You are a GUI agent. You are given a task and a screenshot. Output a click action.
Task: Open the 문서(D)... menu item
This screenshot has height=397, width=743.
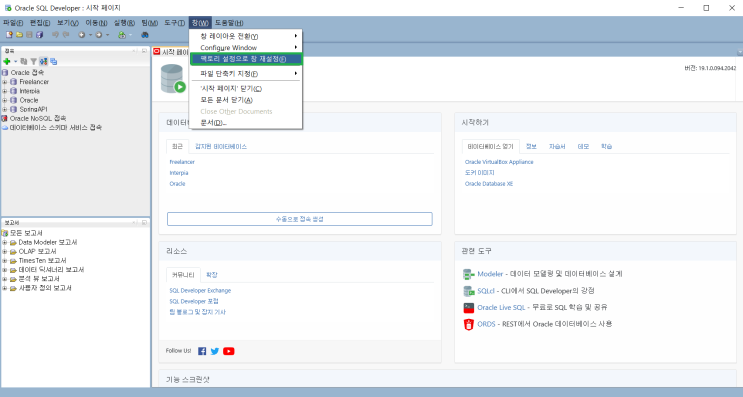(245, 123)
